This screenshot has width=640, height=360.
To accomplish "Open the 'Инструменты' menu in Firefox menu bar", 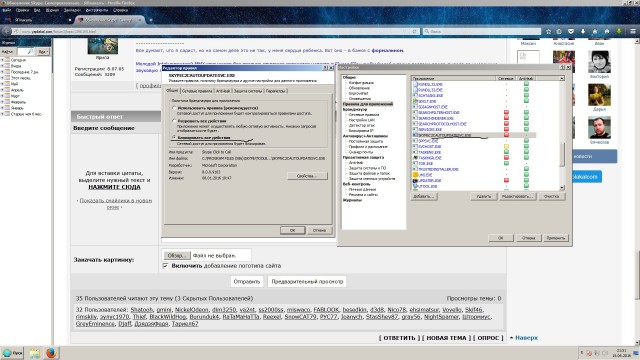I will pyautogui.click(x=97, y=10).
